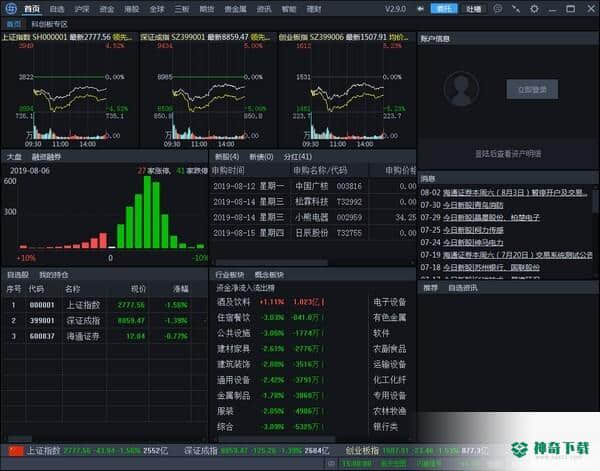The width and height of the screenshot is (600, 471).
Task: Click the IPO table horizontal scrollbar
Action: (x=272, y=262)
